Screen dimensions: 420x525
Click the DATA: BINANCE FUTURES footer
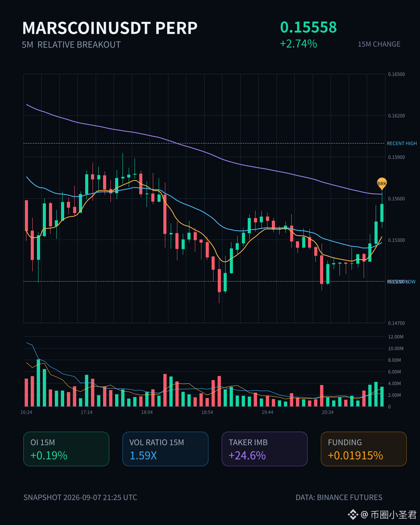339,497
